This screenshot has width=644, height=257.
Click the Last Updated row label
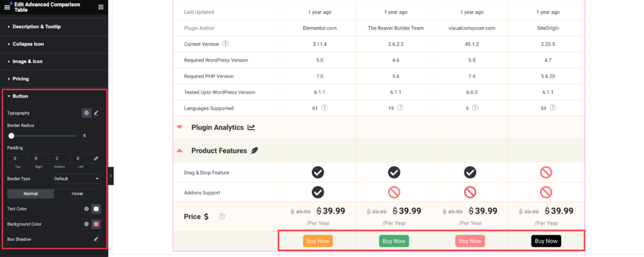tap(199, 12)
